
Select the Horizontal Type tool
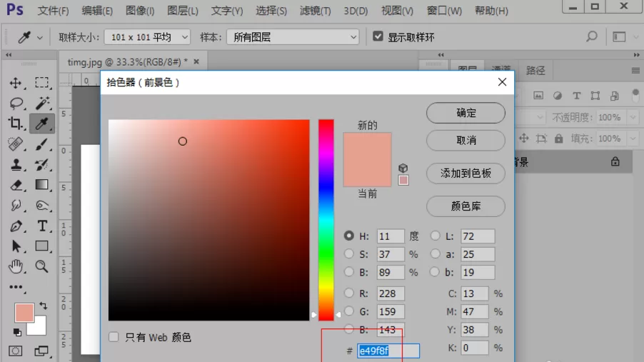point(42,226)
